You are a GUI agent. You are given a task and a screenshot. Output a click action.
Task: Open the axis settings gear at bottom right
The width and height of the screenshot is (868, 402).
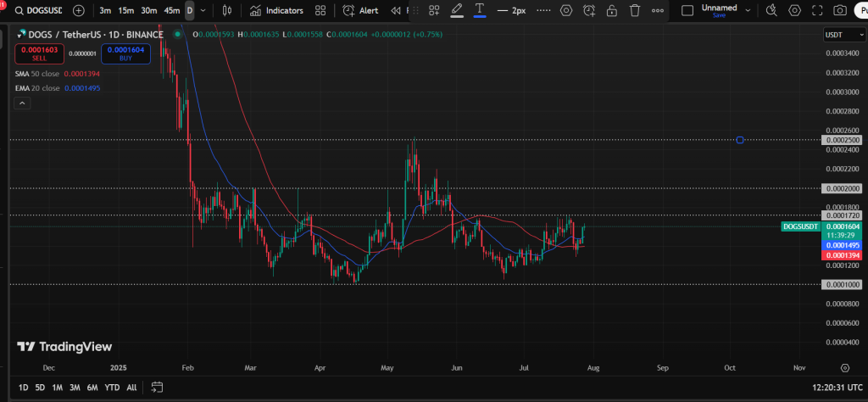pos(845,368)
